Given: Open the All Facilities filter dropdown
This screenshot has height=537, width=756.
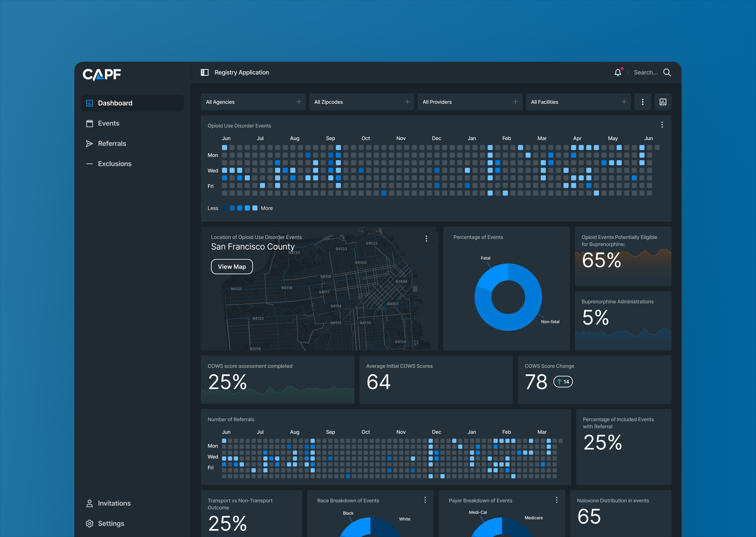Looking at the screenshot, I should point(578,102).
